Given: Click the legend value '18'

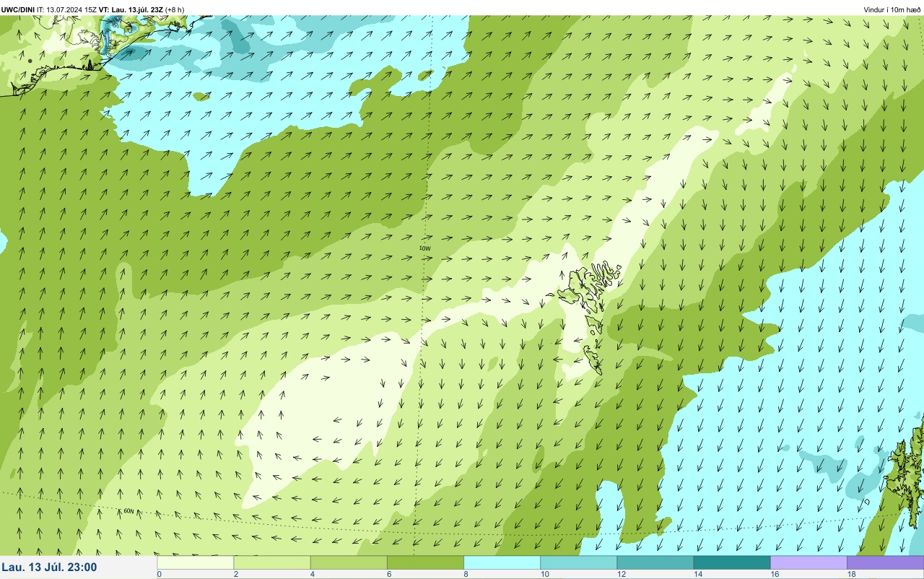Looking at the screenshot, I should pyautogui.click(x=851, y=575).
